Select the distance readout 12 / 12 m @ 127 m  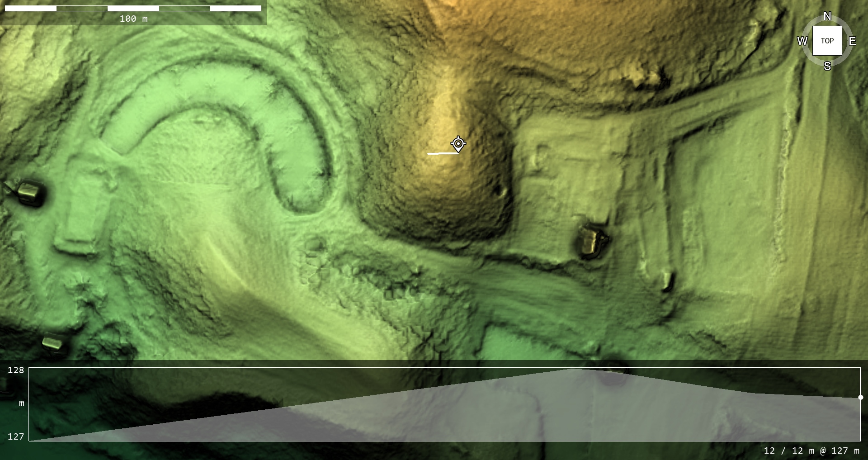coord(811,451)
